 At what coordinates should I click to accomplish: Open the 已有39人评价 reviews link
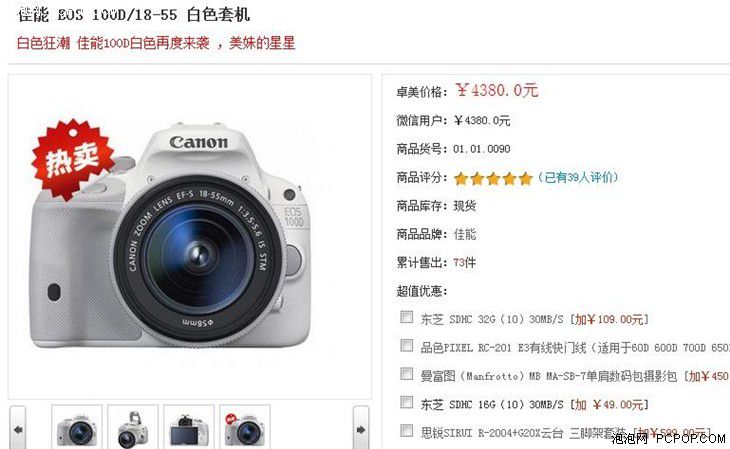578,177
